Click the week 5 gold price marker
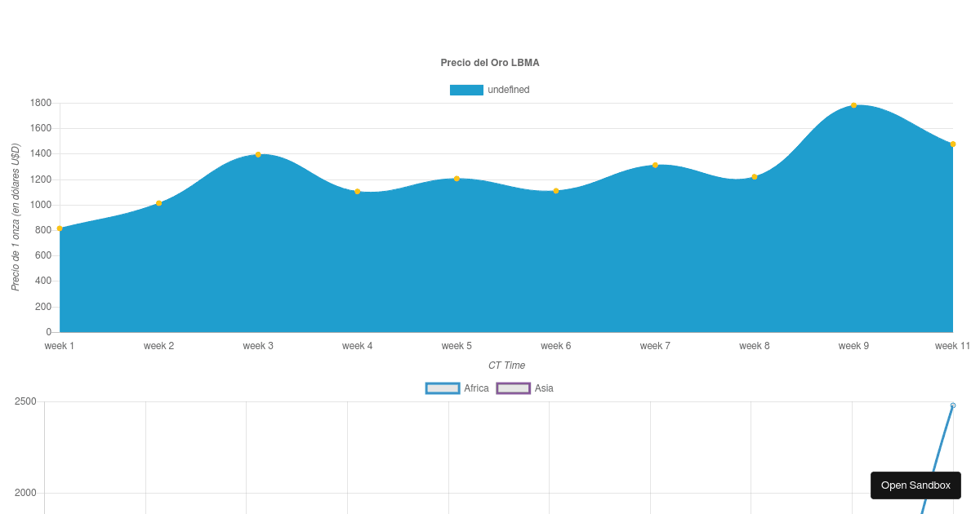980x514 pixels. point(457,179)
